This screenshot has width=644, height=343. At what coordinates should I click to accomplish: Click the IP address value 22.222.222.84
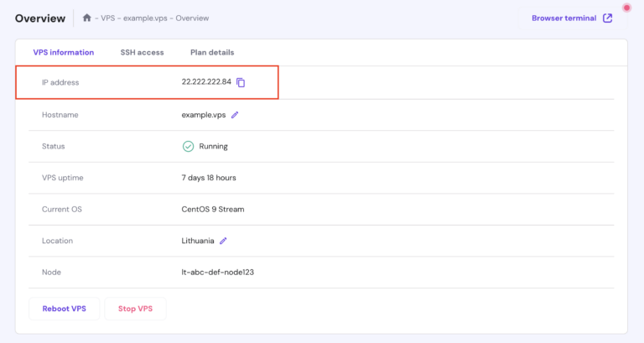(x=205, y=82)
